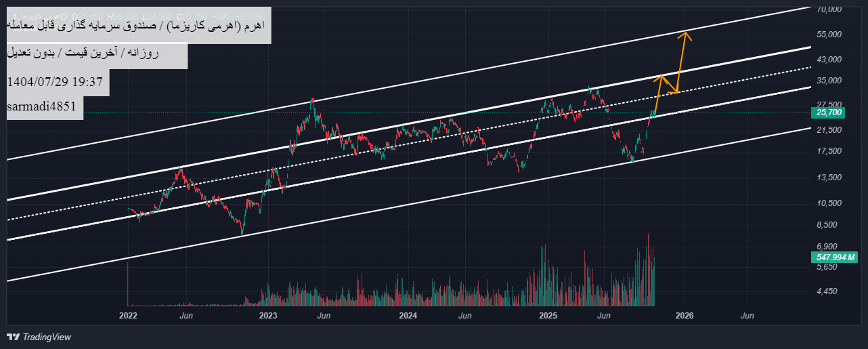
Task: Click the 10,500 price axis label
Action: (x=829, y=203)
